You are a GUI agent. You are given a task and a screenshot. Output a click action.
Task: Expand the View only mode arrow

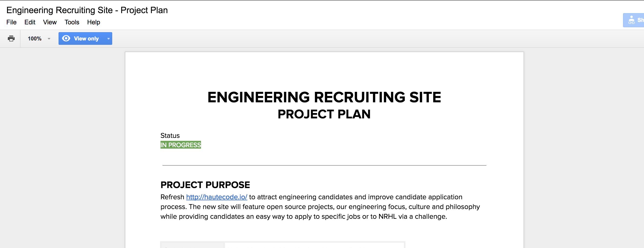(x=109, y=39)
